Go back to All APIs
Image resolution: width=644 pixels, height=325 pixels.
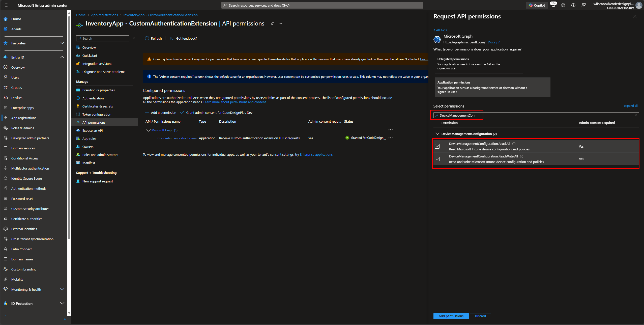tap(440, 30)
